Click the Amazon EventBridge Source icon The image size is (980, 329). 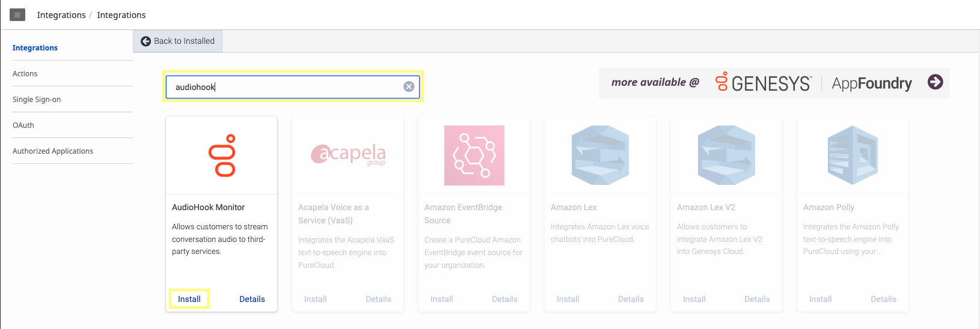(x=474, y=155)
